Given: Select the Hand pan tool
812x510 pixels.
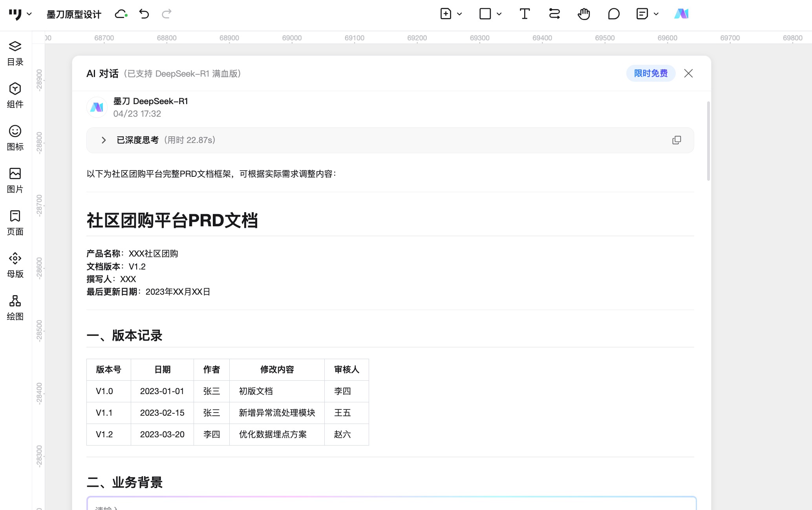Looking at the screenshot, I should tap(583, 14).
